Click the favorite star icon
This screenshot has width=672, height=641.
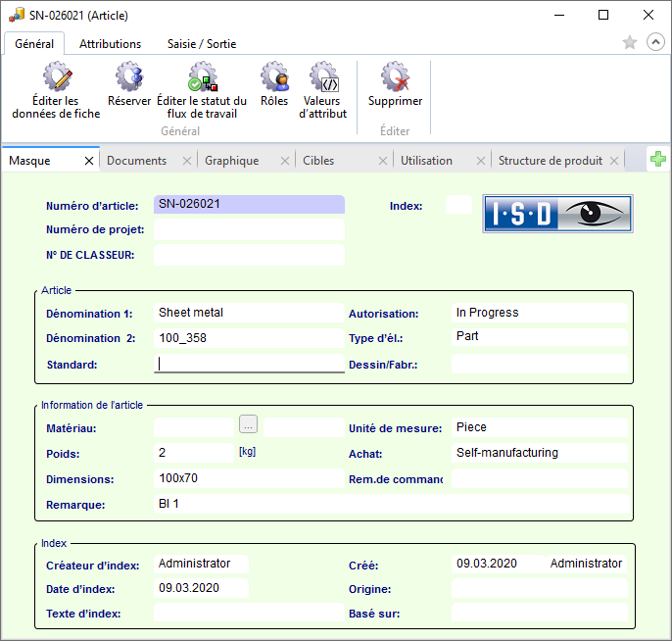[x=630, y=43]
